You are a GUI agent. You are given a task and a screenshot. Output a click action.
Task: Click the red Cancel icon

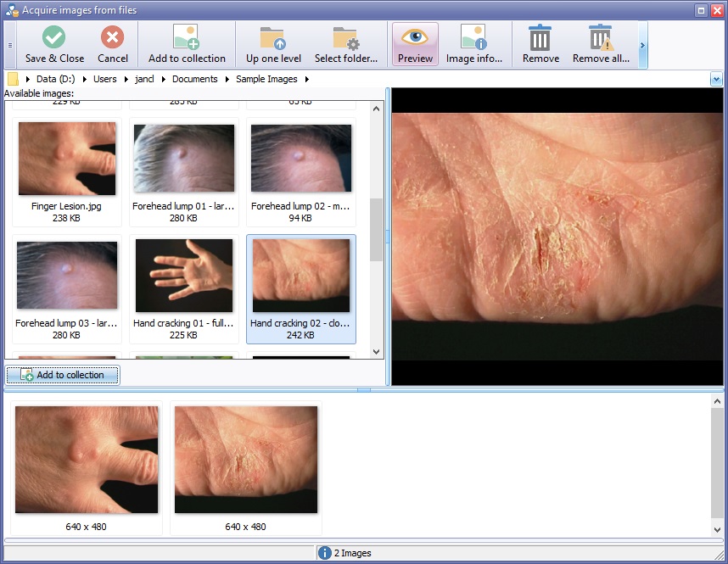pos(112,38)
